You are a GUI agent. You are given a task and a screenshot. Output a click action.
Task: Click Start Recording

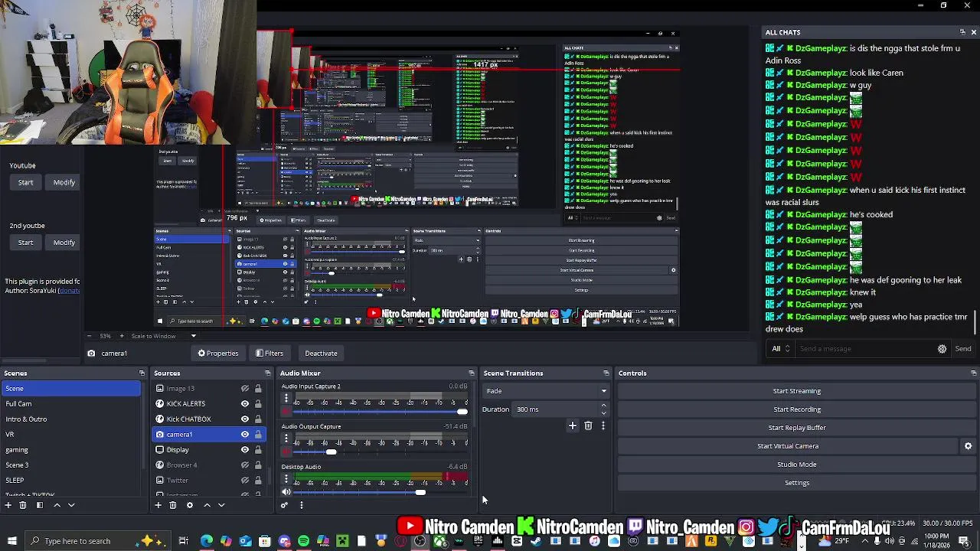tap(796, 409)
